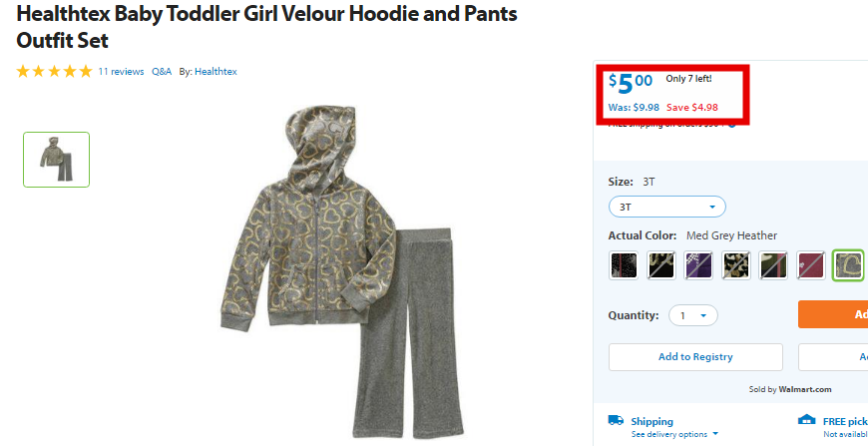Image resolution: width=868 pixels, height=446 pixels.
Task: Select the maroon red color swatch
Action: (811, 265)
